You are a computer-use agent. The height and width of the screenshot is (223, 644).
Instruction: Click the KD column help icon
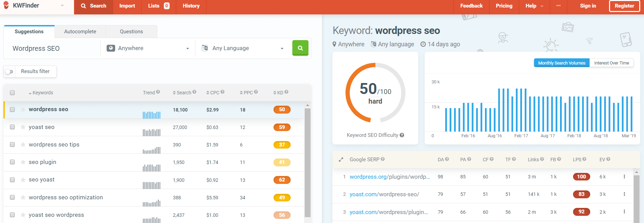tap(286, 92)
